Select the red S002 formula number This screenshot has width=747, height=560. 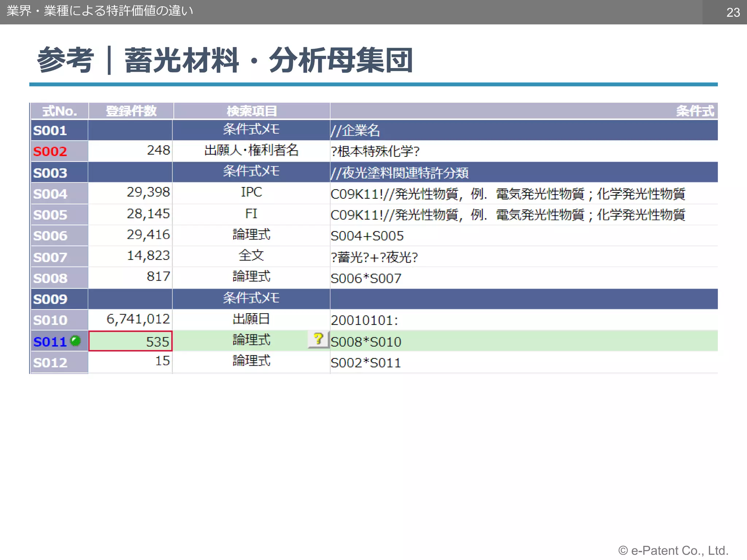50,151
